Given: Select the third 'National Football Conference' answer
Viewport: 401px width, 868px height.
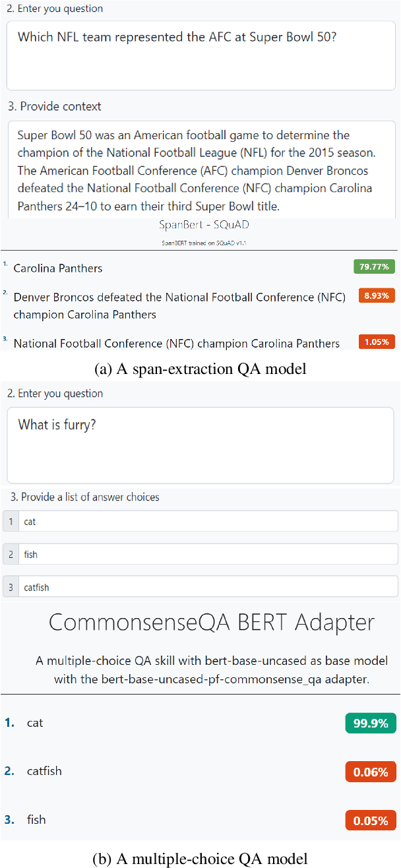Looking at the screenshot, I should pyautogui.click(x=177, y=343).
